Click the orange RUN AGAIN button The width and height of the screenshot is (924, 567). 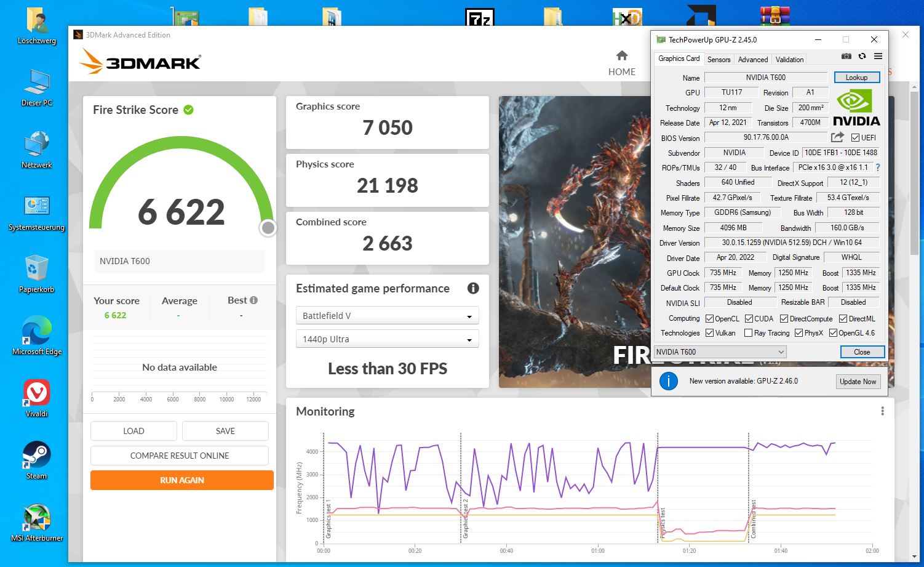182,480
